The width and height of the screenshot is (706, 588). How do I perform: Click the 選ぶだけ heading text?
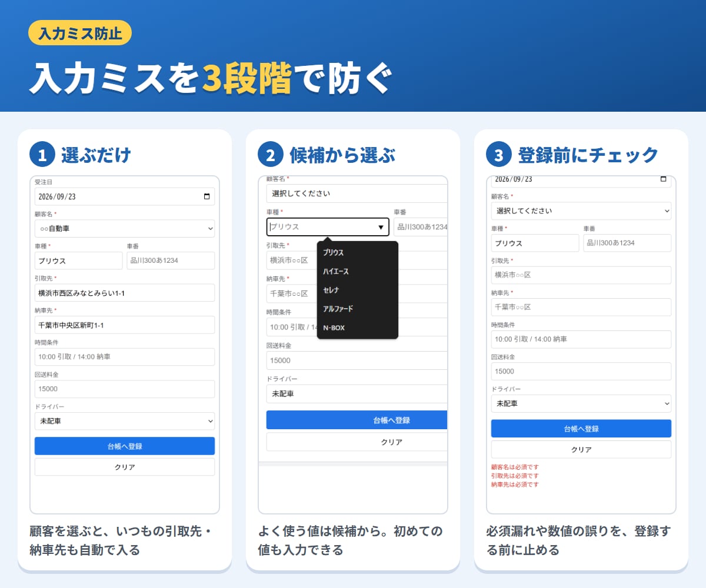coord(96,155)
